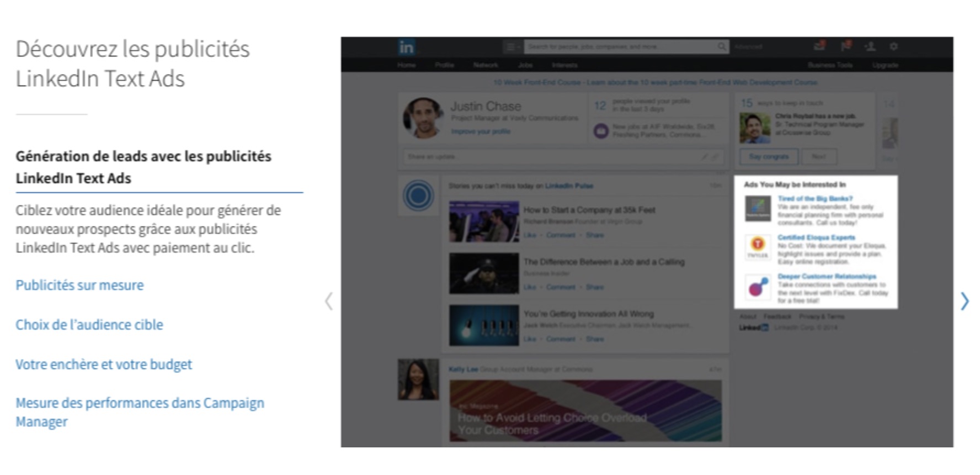Click the 'Next' button beside Say congrats
Screen dimensions: 980x475
[819, 157]
